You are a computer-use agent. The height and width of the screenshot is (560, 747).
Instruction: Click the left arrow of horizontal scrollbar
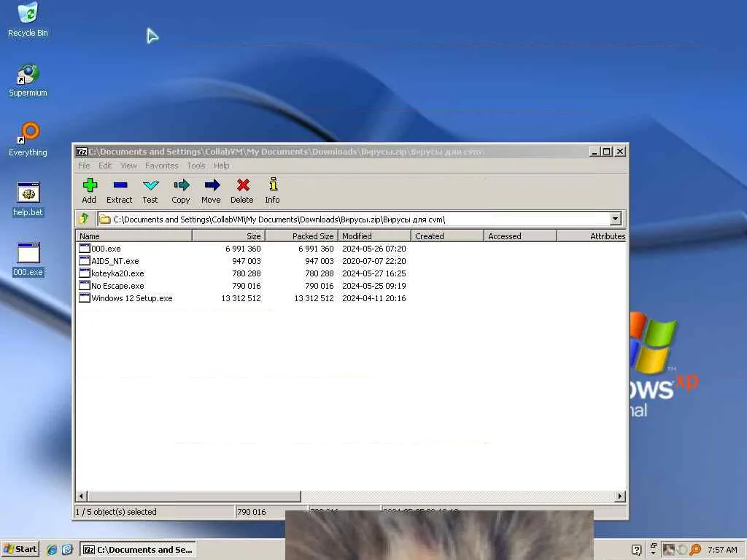click(x=81, y=496)
